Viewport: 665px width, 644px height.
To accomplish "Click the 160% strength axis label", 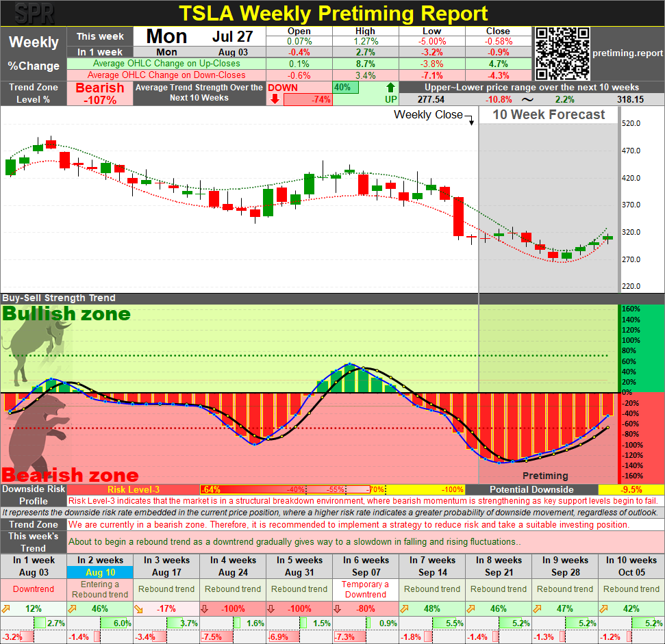I will coord(631,309).
